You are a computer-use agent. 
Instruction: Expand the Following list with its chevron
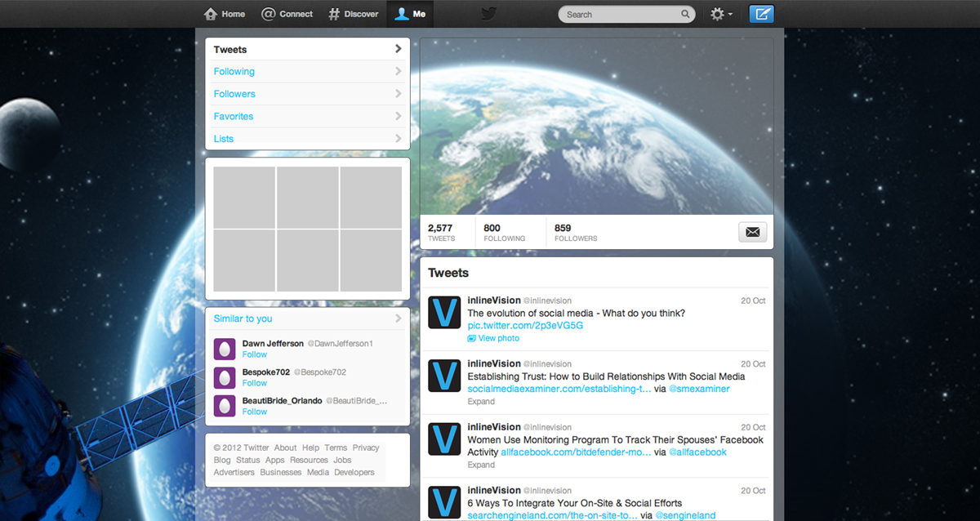pyautogui.click(x=399, y=71)
